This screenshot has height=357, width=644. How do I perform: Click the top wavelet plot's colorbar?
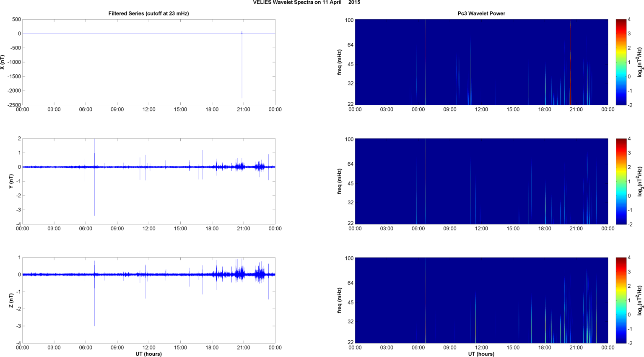pyautogui.click(x=621, y=62)
